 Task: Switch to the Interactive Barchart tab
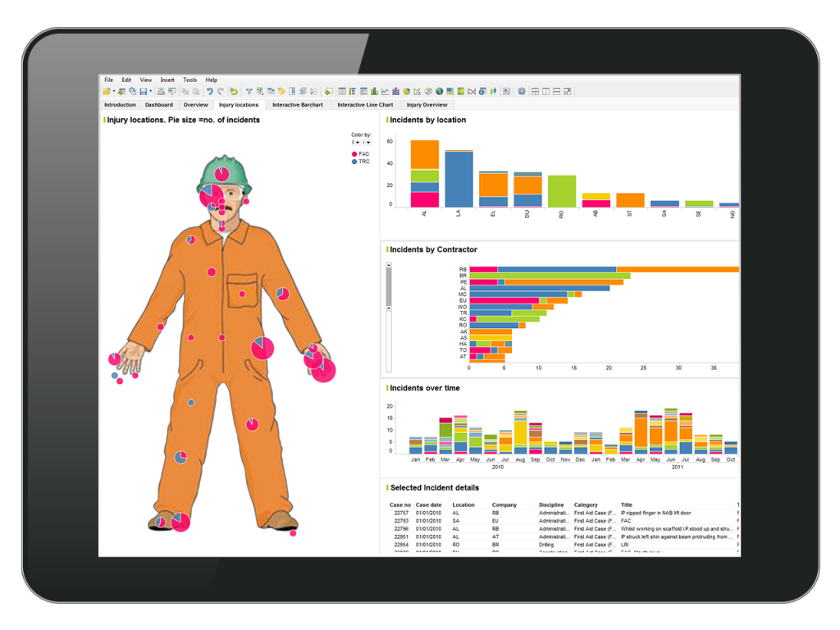coord(297,105)
